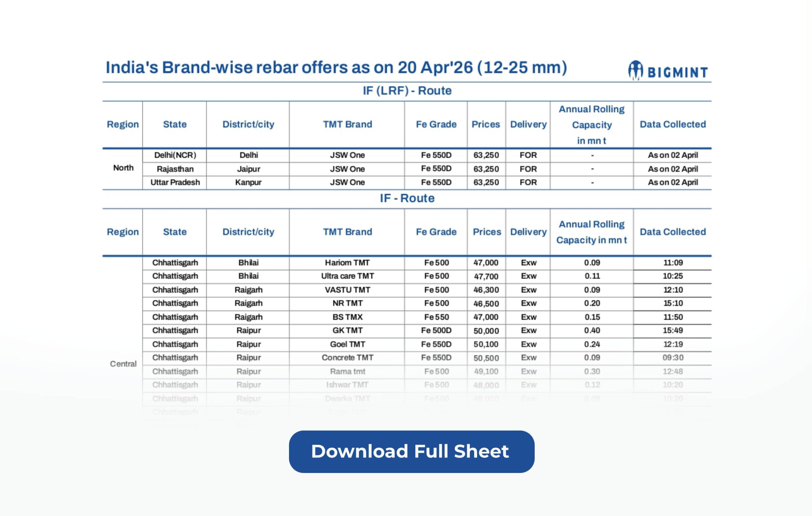Click the Download Full Sheet button
This screenshot has width=812, height=516.
[411, 451]
